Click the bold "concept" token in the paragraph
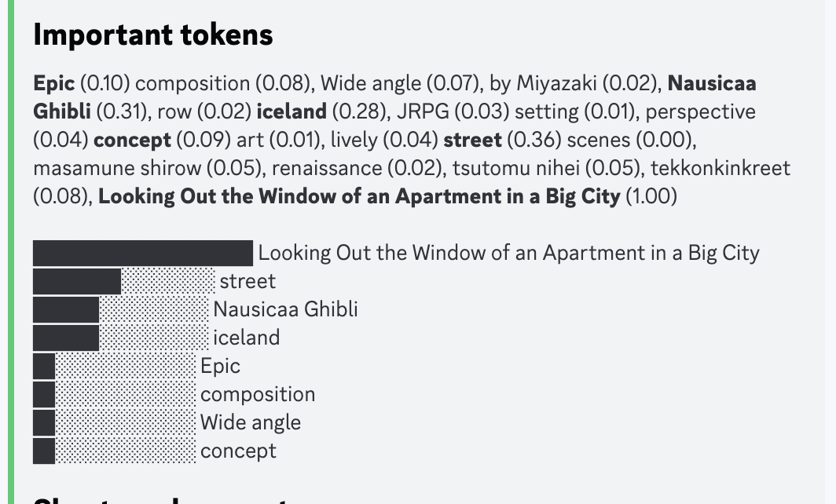Image resolution: width=836 pixels, height=504 pixels. click(132, 140)
